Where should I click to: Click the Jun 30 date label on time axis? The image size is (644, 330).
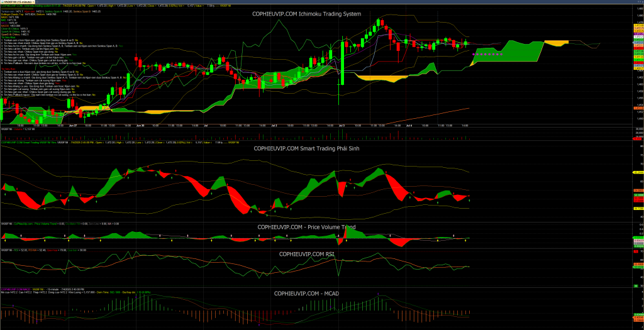140,125
